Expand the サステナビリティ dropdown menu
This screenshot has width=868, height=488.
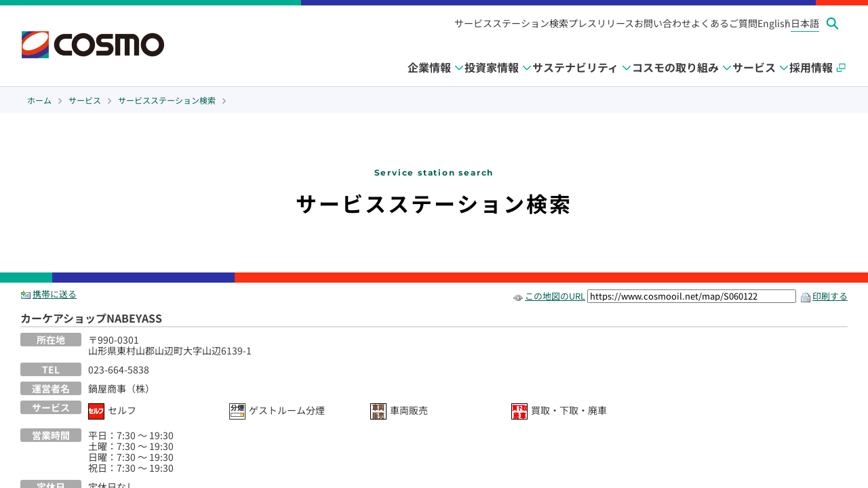[x=581, y=68]
